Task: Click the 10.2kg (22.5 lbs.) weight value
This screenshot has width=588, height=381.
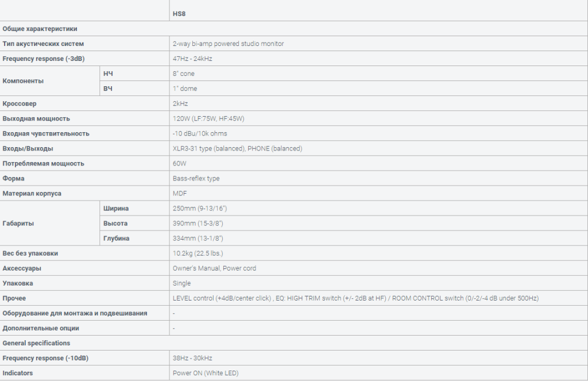Action: point(198,253)
